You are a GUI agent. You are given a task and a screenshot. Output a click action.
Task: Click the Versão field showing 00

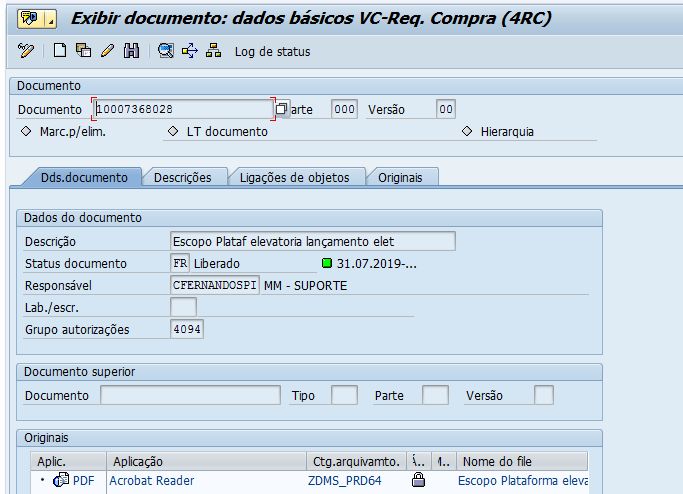(x=446, y=109)
